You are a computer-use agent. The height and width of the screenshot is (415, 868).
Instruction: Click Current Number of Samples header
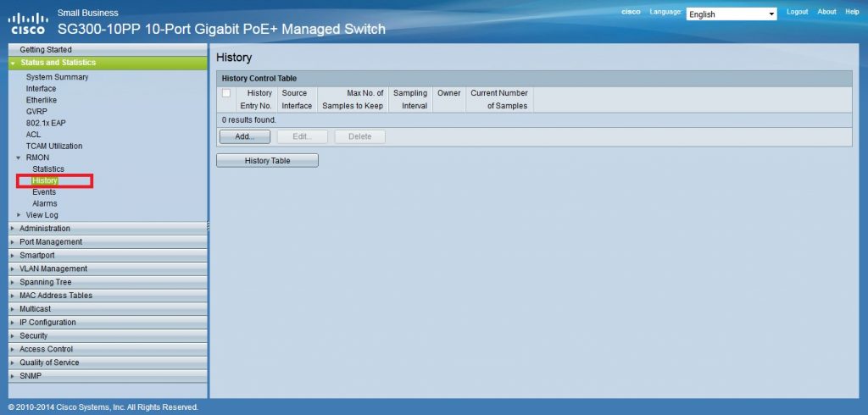click(x=499, y=100)
